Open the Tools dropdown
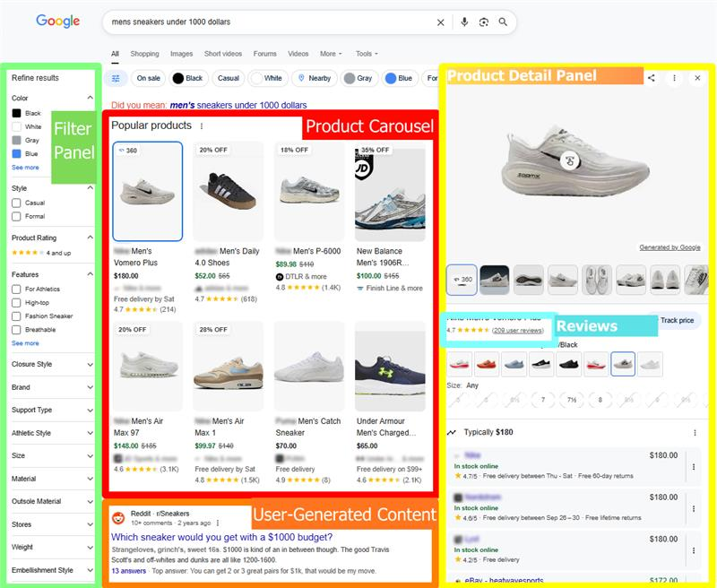The width and height of the screenshot is (717, 588). [x=366, y=54]
